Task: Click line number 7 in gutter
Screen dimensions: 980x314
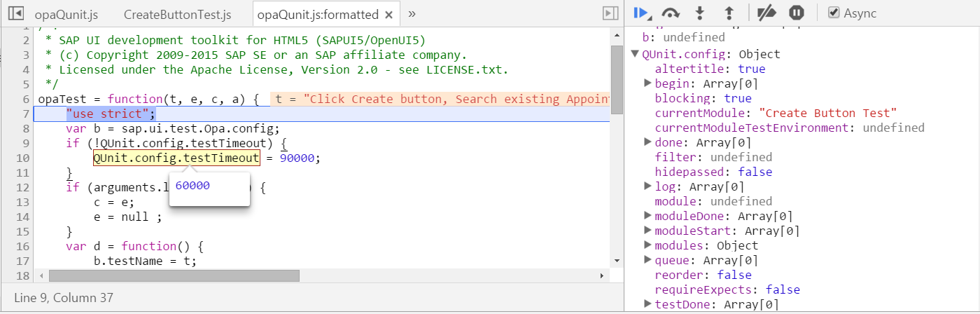Action: tap(25, 114)
